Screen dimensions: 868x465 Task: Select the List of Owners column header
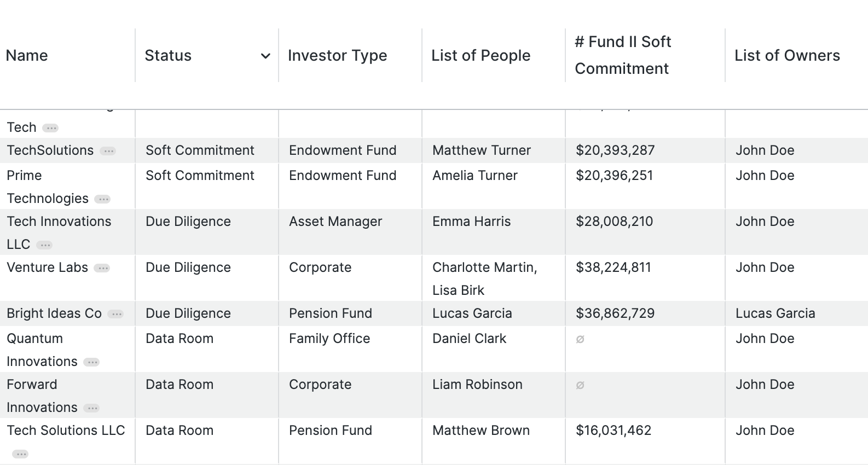(787, 55)
